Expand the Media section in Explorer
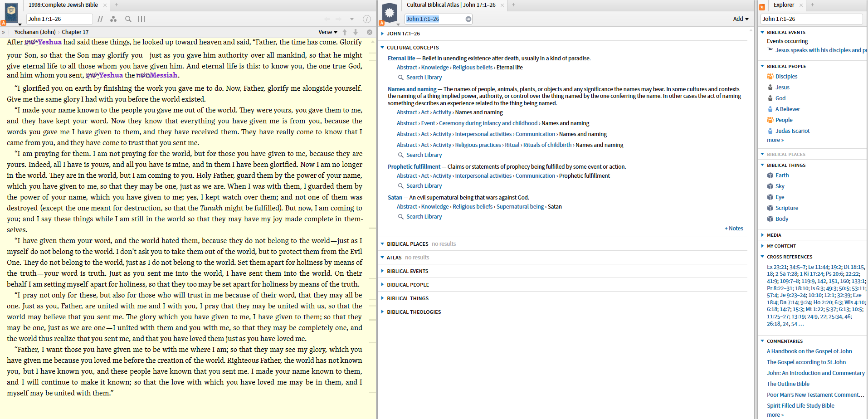868x419 pixels. coord(762,235)
